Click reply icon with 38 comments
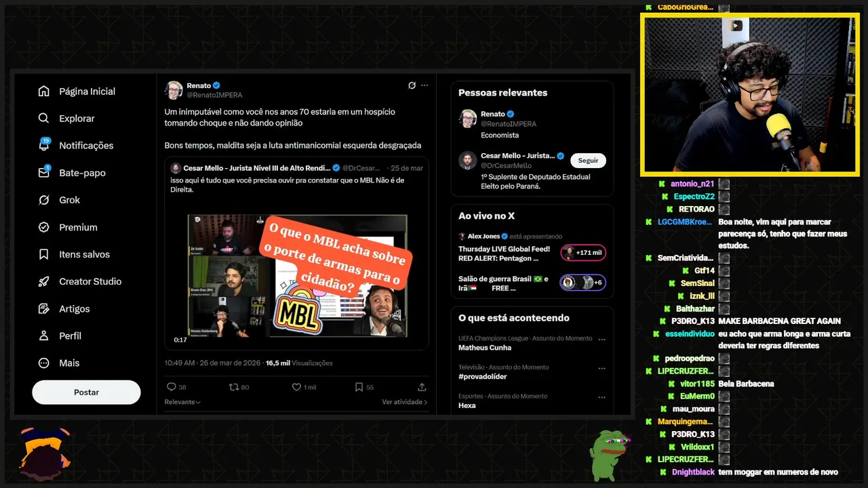This screenshot has height=488, width=868. click(x=171, y=387)
